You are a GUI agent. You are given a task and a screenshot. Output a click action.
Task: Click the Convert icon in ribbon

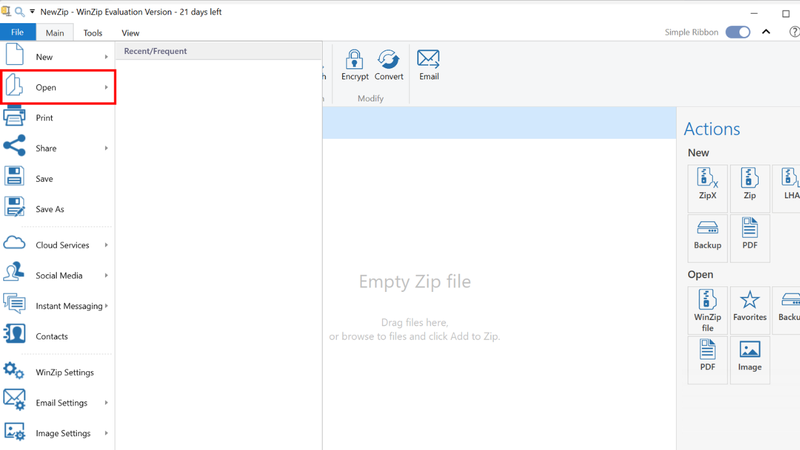click(x=388, y=59)
